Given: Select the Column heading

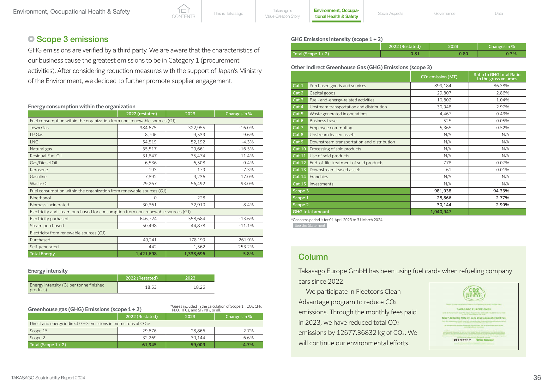Looking at the screenshot, I should [x=313, y=257].
